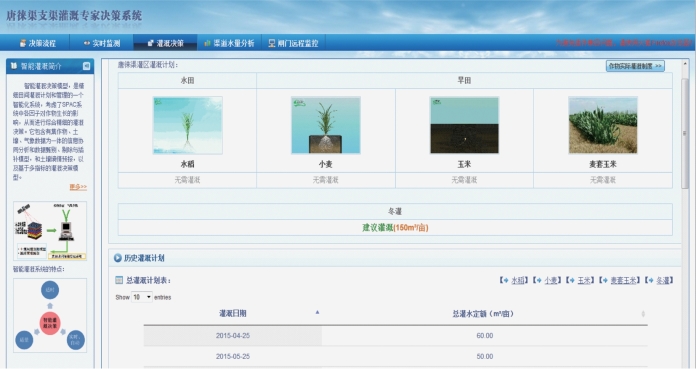Open the 小麦 history plan link
This screenshot has height=369, width=696.
(x=551, y=280)
